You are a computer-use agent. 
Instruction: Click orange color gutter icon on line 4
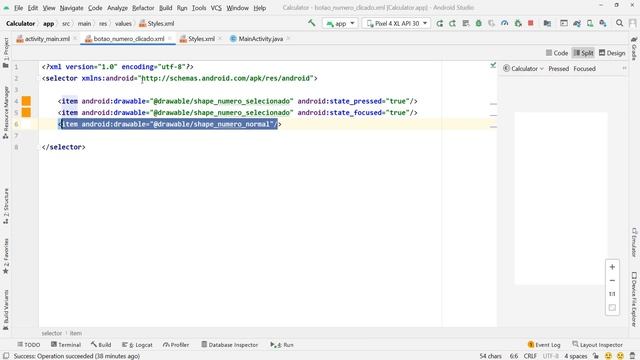26,101
